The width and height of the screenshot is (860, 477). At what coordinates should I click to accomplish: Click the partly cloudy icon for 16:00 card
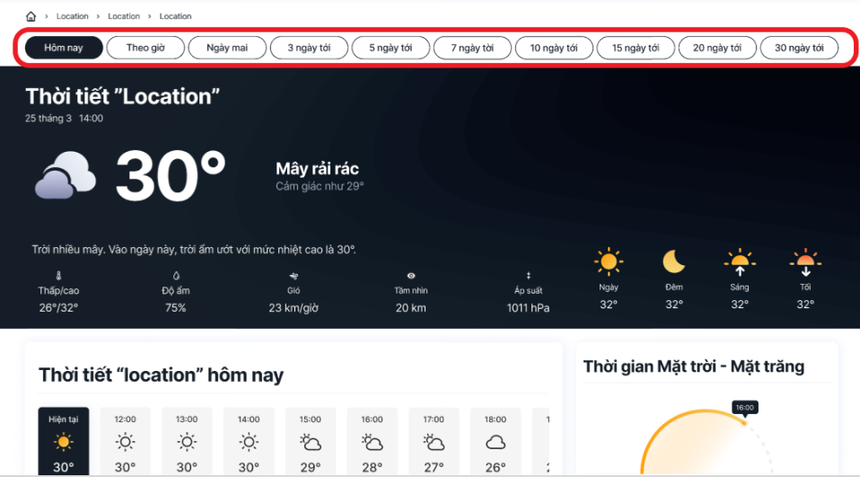pos(372,442)
